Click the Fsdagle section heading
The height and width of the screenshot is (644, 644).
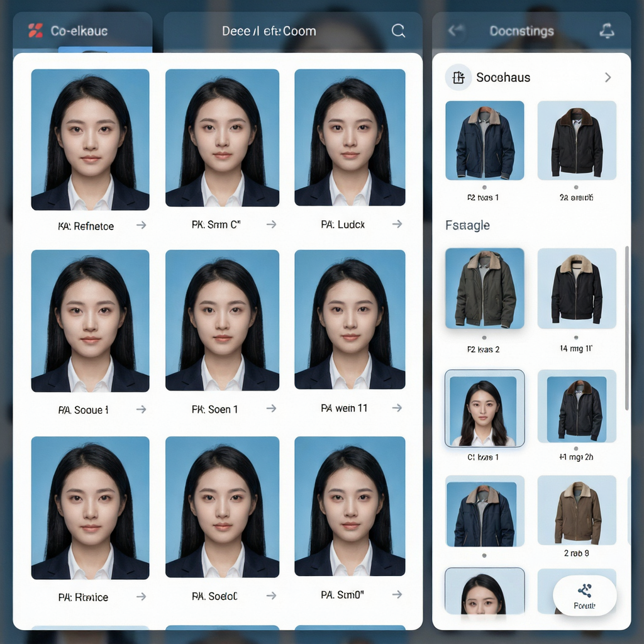[x=467, y=225]
